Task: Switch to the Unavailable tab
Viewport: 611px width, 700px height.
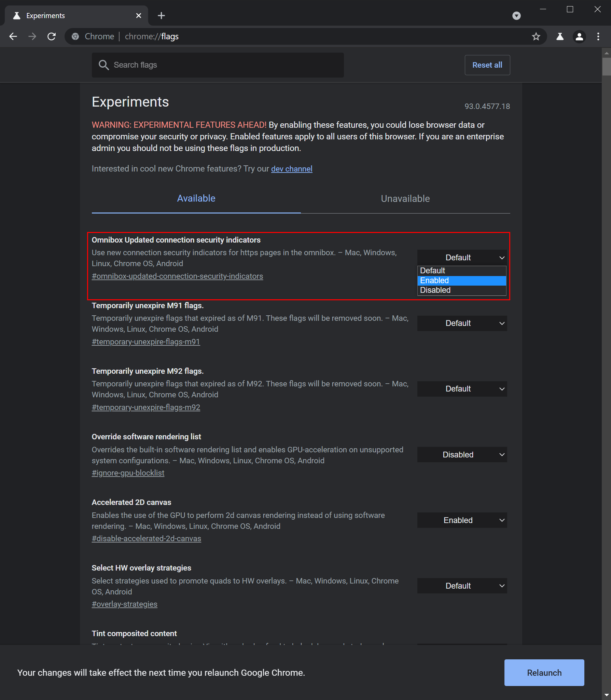Action: (405, 198)
